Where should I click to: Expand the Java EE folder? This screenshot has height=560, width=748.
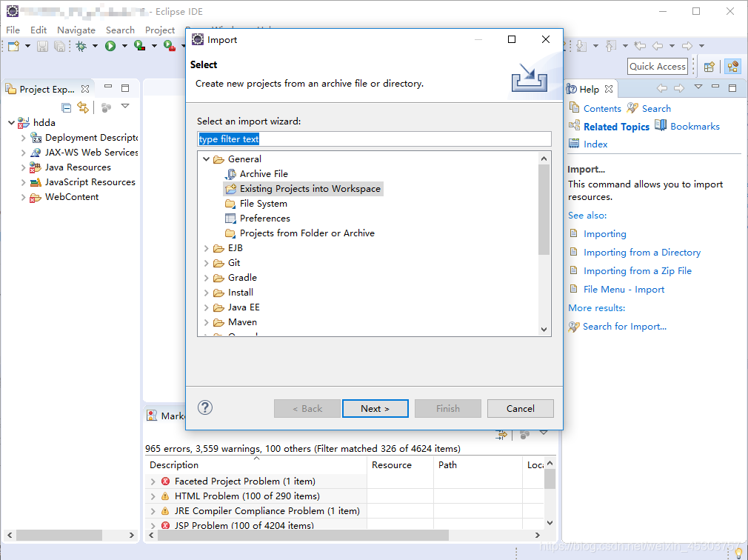206,307
